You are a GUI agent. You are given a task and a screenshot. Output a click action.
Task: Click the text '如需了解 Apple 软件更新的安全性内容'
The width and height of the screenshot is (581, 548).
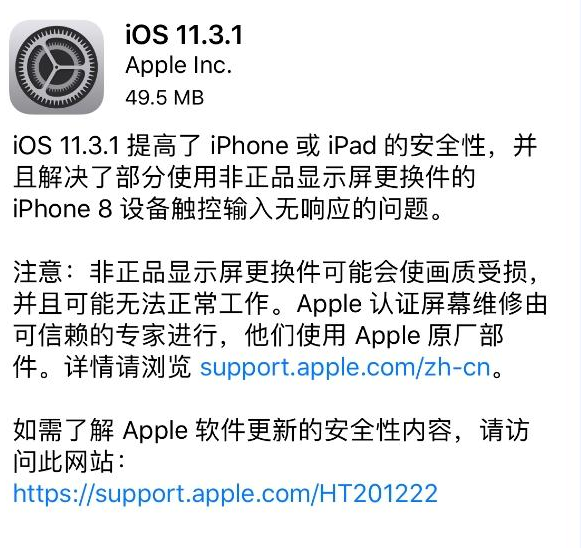[x=232, y=430]
